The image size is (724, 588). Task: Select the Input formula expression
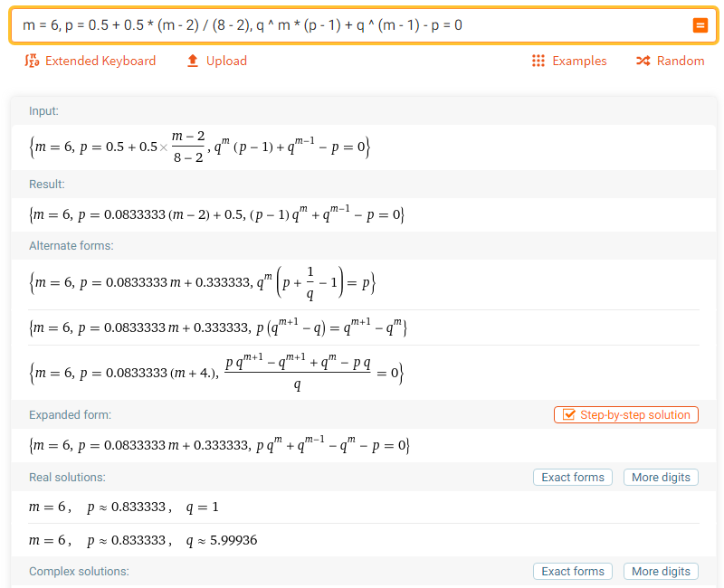199,147
